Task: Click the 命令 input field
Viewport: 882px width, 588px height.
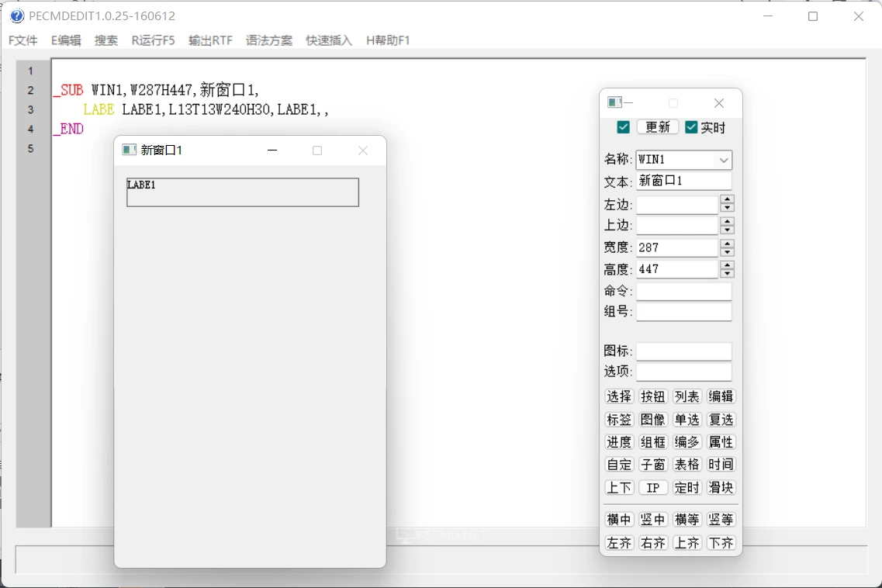Action: 684,291
